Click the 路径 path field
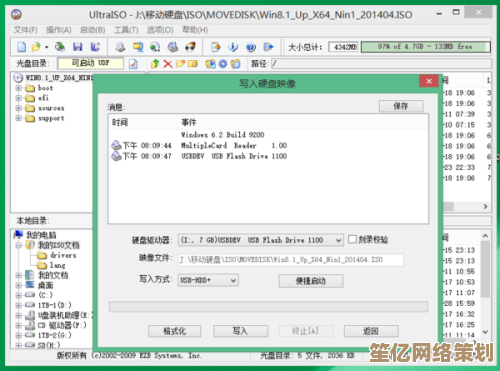This screenshot has height=371, width=500. 381,64
